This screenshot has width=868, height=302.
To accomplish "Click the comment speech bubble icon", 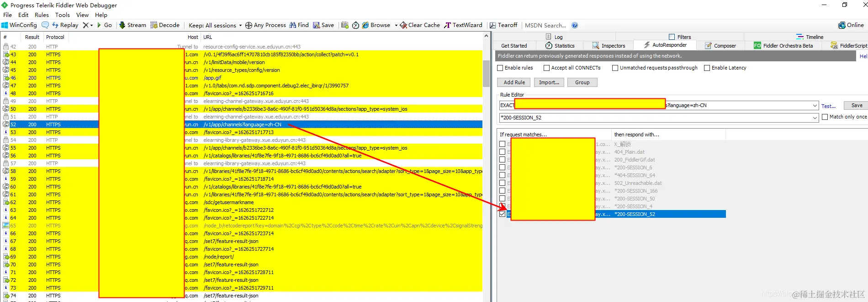I will click(45, 25).
